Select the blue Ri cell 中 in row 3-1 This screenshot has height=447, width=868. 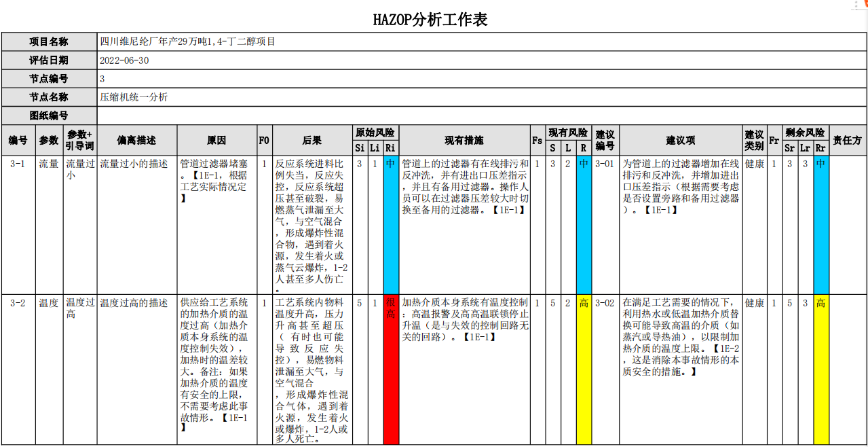coord(391,225)
